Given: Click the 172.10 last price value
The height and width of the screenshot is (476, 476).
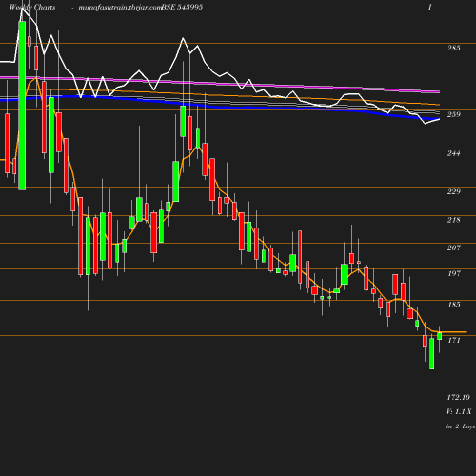Looking at the screenshot, I should point(459,397).
